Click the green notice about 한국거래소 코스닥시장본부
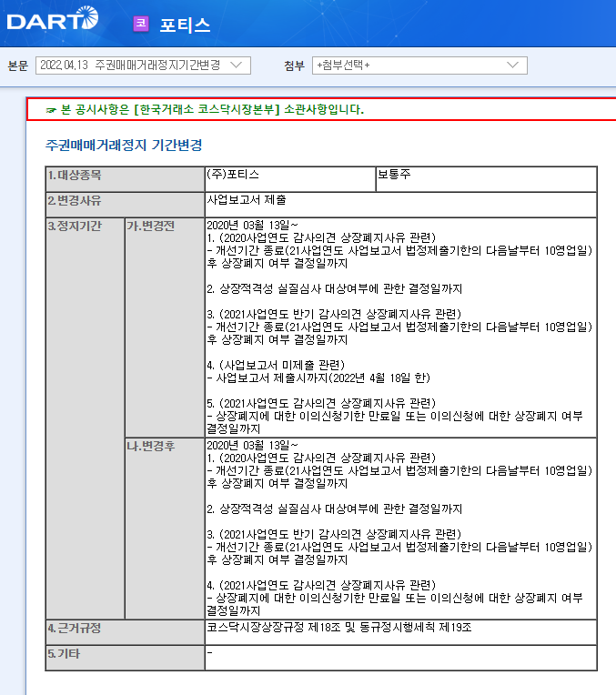616x695 pixels. click(212, 109)
